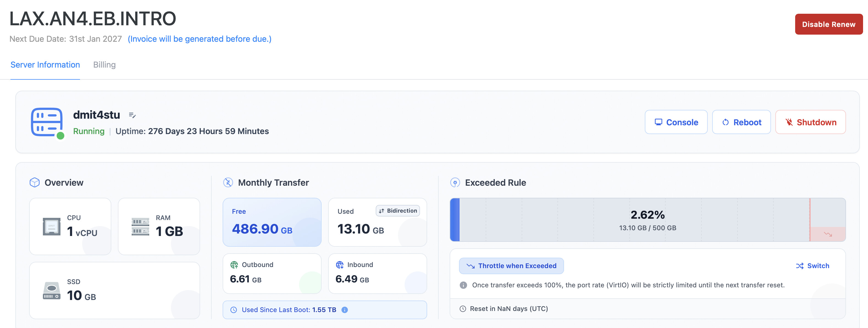Click the Overview cube icon
The image size is (868, 328).
(35, 182)
